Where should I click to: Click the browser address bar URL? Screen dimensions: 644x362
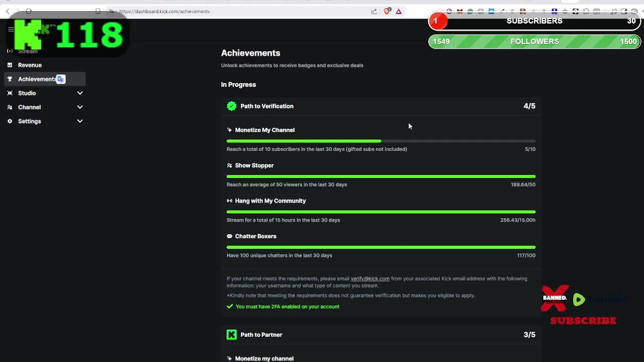[x=165, y=11]
